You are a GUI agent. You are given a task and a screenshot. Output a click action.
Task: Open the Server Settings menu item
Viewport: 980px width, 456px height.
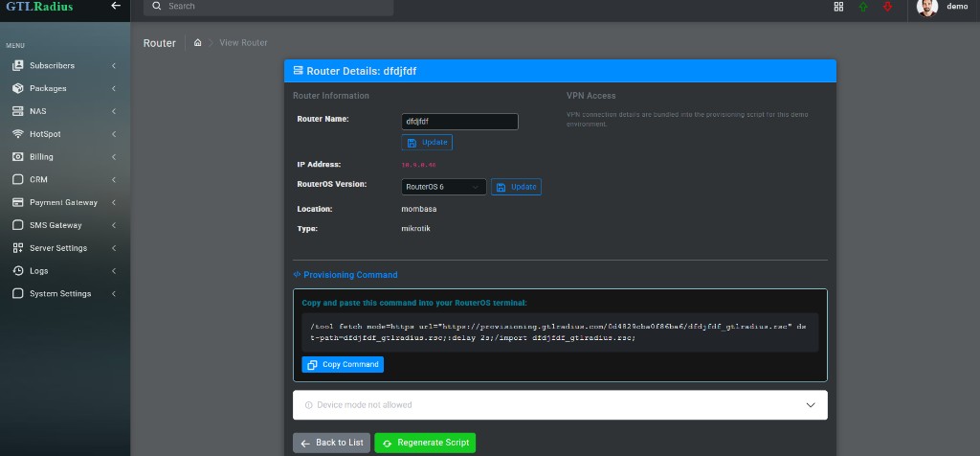click(x=65, y=248)
